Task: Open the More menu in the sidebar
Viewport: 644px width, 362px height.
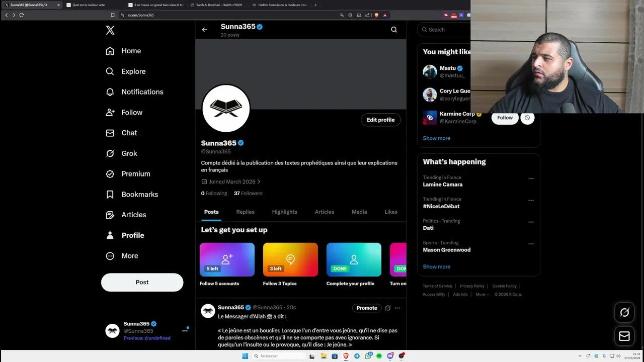Action: pyautogui.click(x=122, y=256)
